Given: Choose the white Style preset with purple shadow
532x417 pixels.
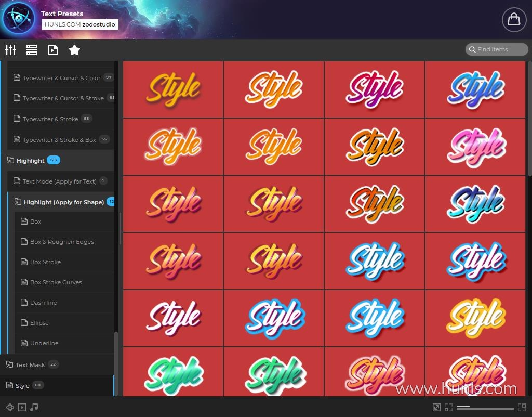Looking at the screenshot, I should tap(173, 318).
